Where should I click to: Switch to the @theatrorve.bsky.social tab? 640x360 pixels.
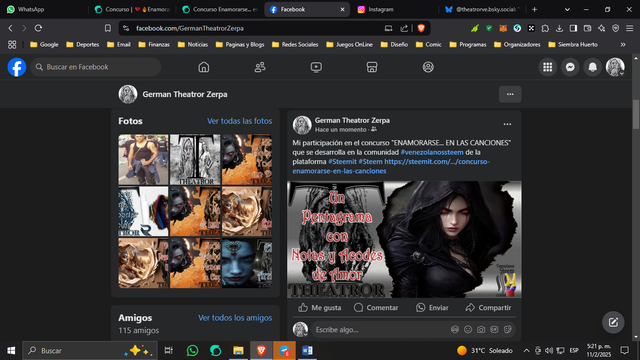coord(483,9)
